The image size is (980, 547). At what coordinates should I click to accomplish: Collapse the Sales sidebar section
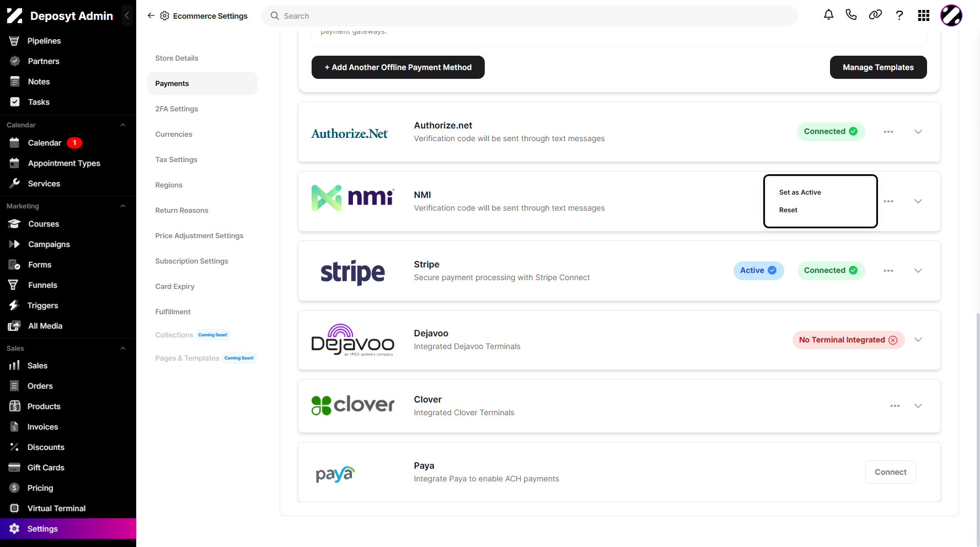123,348
